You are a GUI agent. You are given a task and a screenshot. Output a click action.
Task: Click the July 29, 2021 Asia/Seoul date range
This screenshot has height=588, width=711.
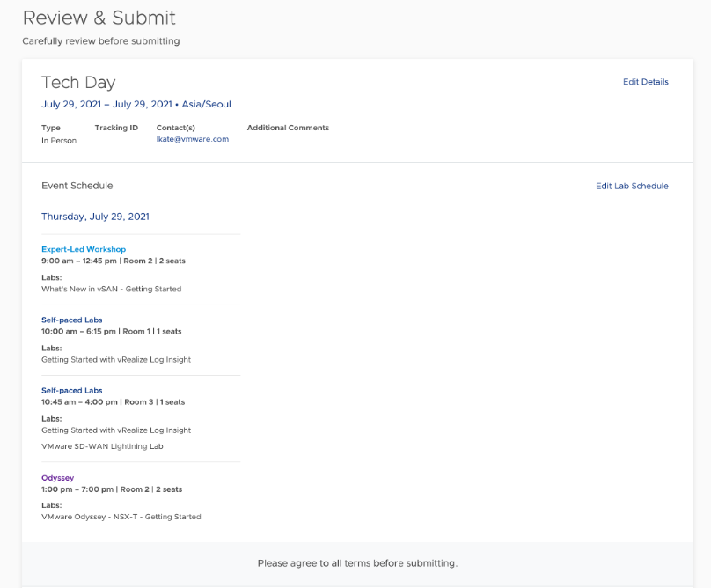tap(136, 105)
